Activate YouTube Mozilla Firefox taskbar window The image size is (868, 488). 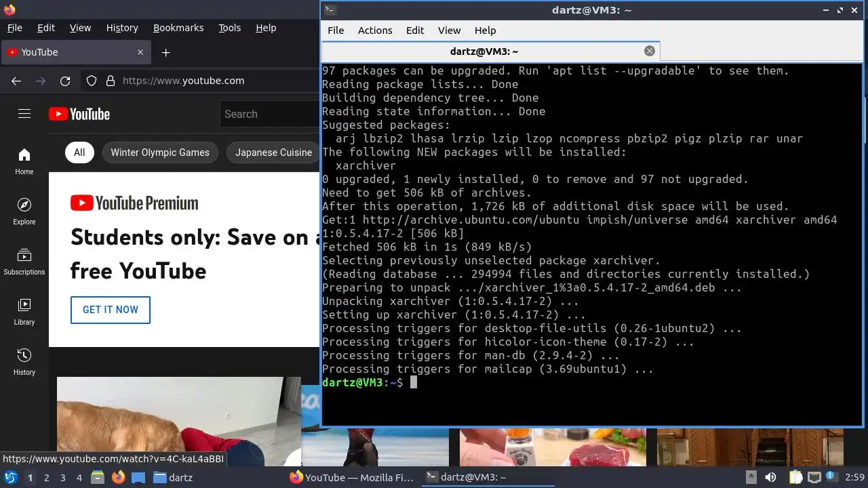pos(351,477)
